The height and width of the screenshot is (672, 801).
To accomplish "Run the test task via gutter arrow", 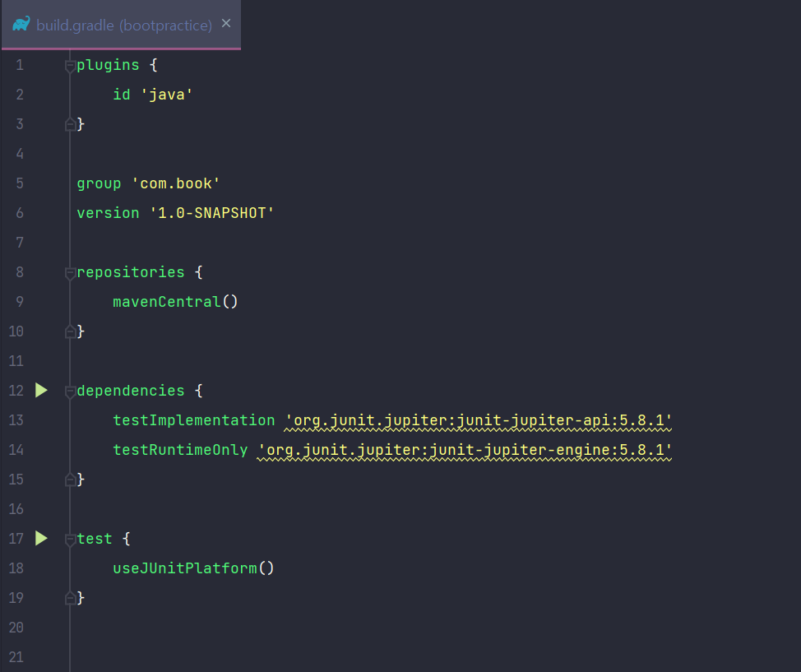I will click(41, 538).
